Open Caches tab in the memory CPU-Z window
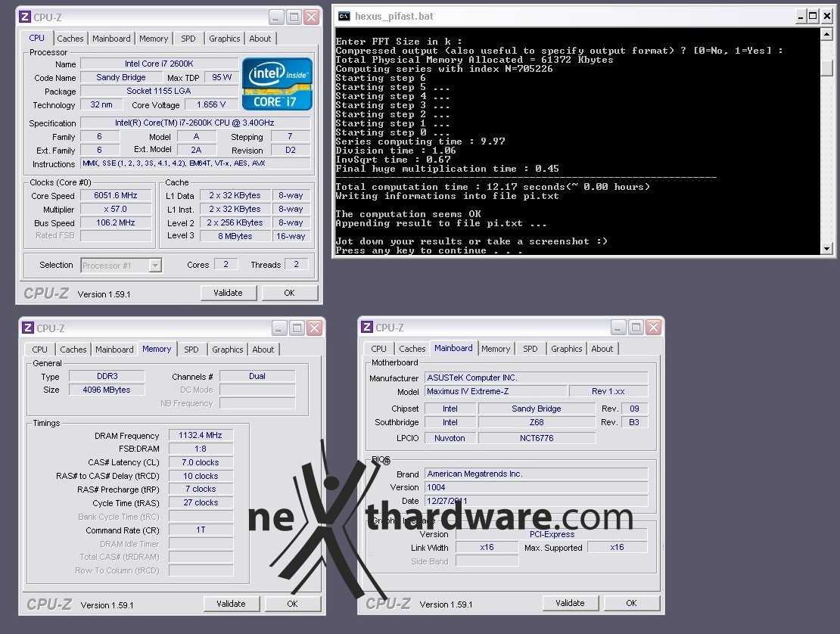 [73, 350]
